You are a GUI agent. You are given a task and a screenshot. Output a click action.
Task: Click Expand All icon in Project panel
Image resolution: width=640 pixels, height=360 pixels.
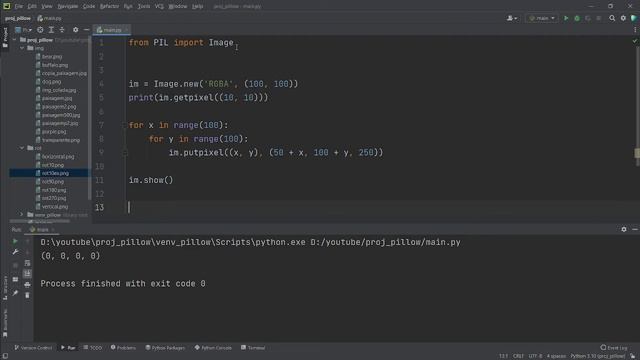coord(51,30)
